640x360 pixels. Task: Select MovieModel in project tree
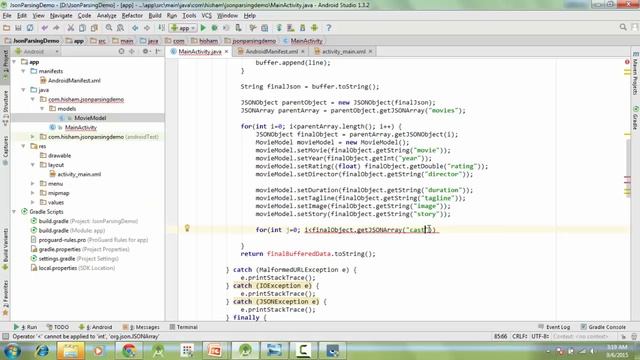tap(90, 118)
